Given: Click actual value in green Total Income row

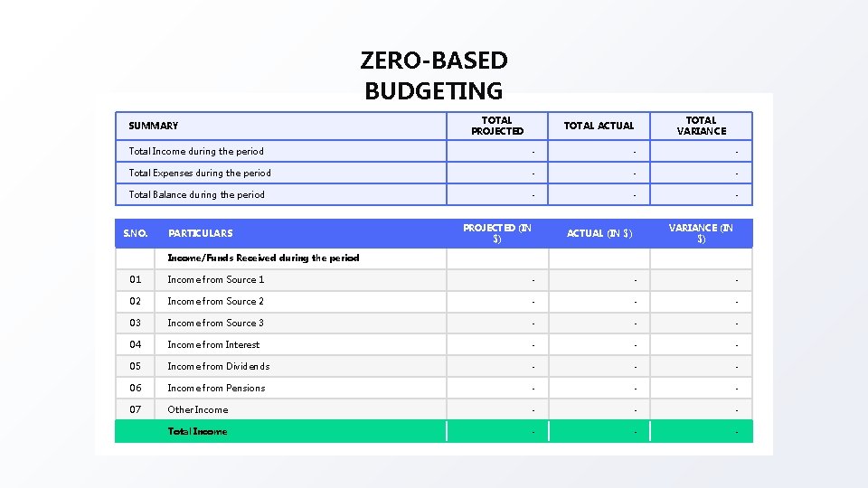Looking at the screenshot, I should [599, 431].
